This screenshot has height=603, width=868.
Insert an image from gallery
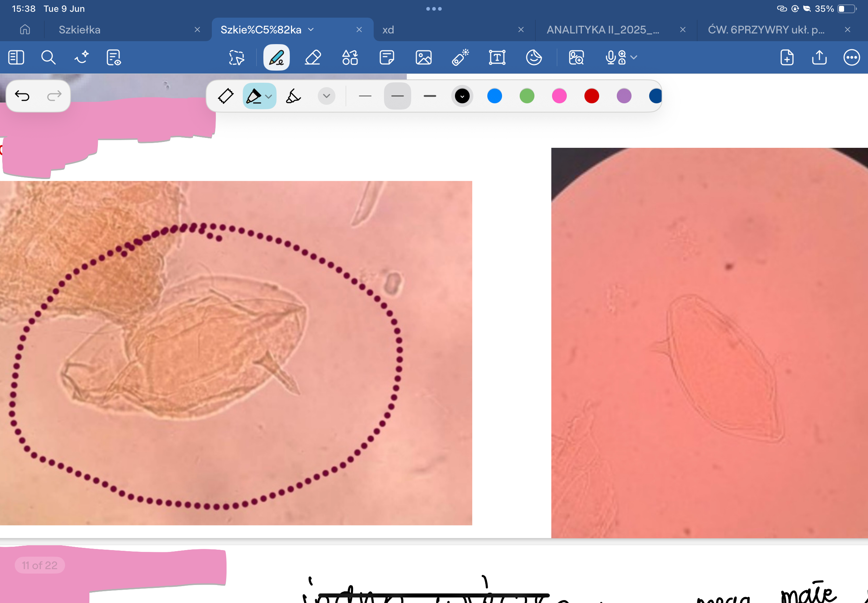(x=424, y=57)
